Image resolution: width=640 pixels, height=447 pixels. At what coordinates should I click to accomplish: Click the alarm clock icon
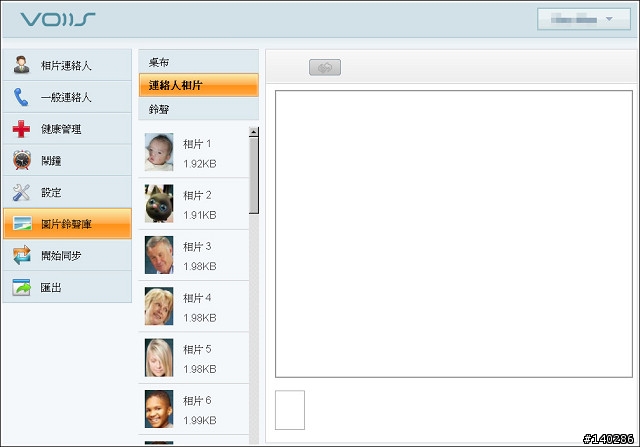point(22,160)
